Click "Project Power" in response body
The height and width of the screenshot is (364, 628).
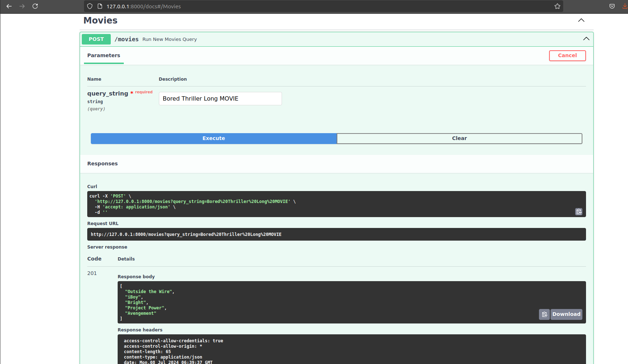click(145, 308)
